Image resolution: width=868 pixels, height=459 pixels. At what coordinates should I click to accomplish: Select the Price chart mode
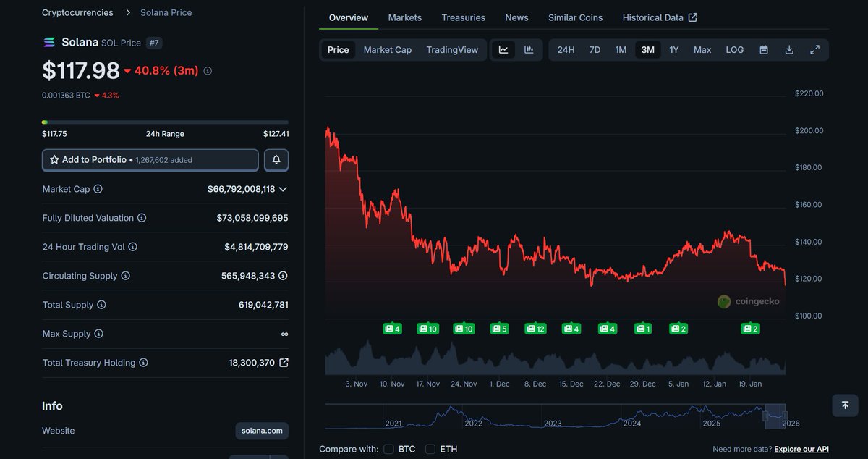point(338,50)
